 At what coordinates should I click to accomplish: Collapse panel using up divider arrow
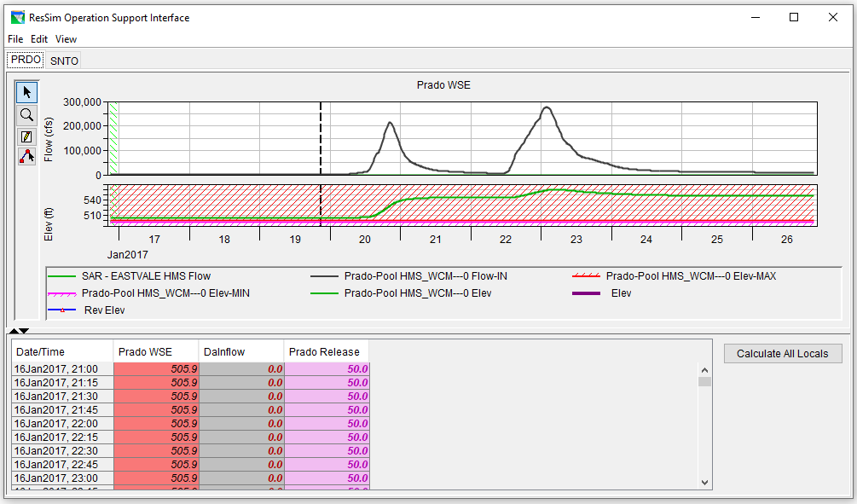tap(14, 331)
